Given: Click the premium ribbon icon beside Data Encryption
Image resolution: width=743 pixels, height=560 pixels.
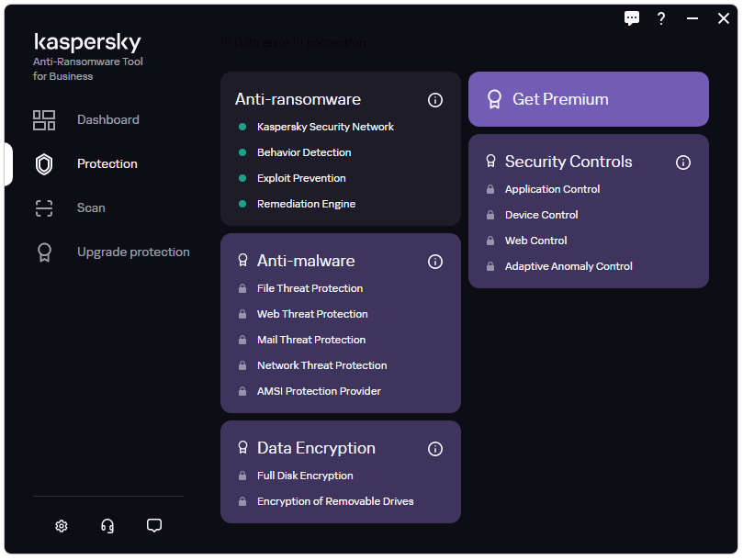Looking at the screenshot, I should pyautogui.click(x=242, y=447).
